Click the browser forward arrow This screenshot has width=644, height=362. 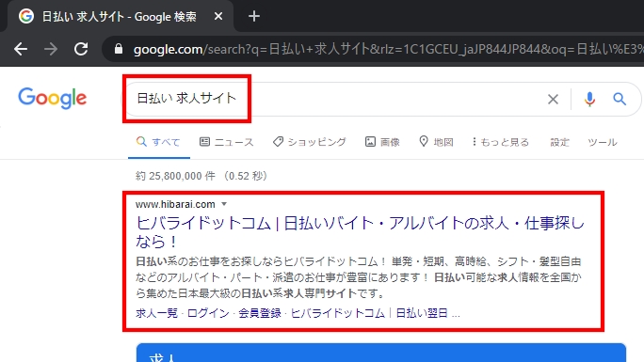click(51, 49)
